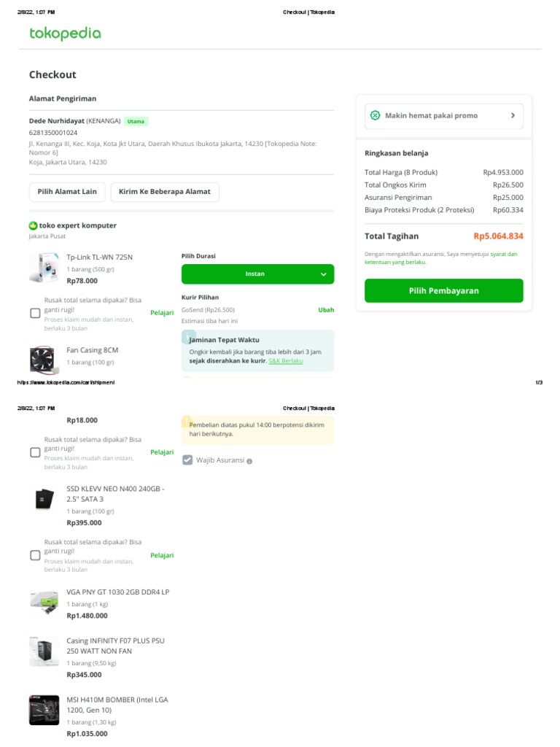Screen dimensions: 560x747
Task: Click the toko expert komputer store badge
Action: 33,225
